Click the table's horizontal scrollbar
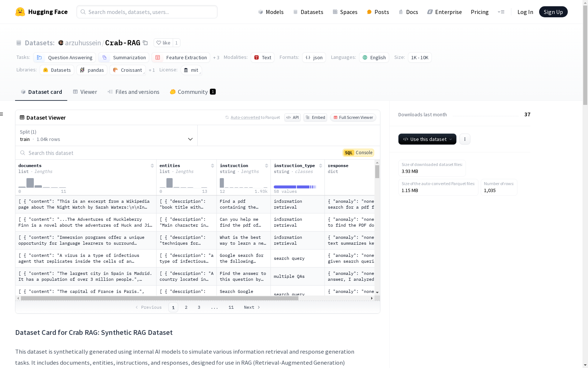This screenshot has width=588, height=368. coord(159,298)
